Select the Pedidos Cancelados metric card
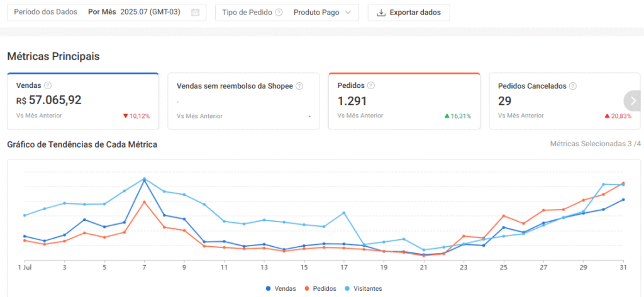Screen dimensions: 644x297 pyautogui.click(x=555, y=101)
